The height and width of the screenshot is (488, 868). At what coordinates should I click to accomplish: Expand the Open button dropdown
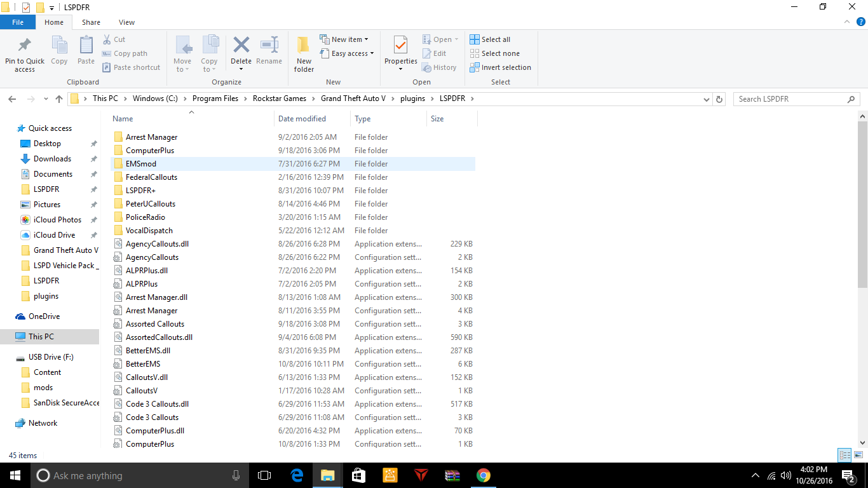(456, 39)
